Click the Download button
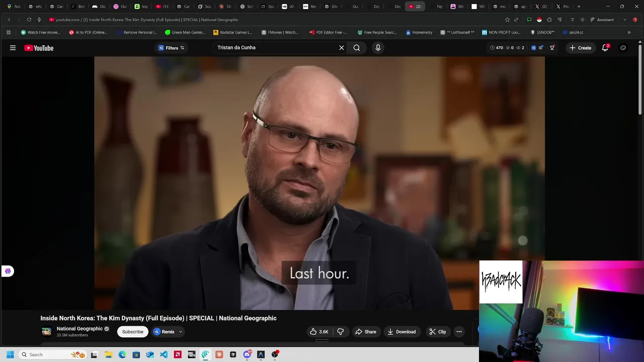The height and width of the screenshot is (362, 644). (401, 332)
